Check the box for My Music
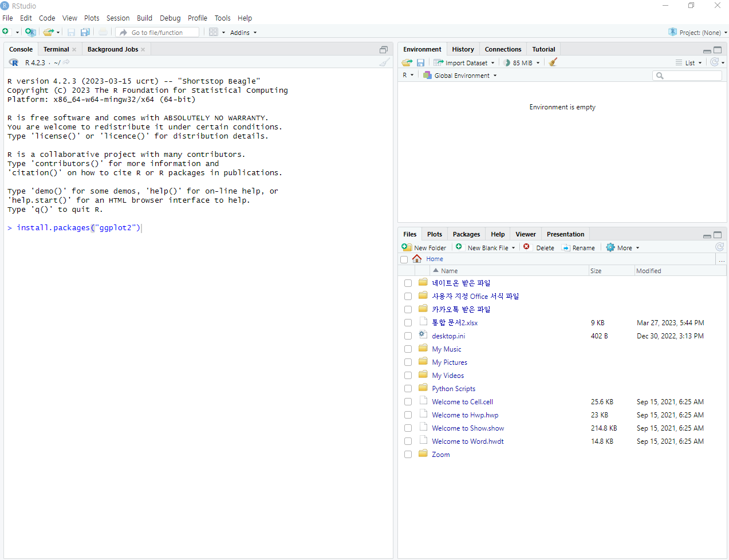729x560 pixels. 408,349
